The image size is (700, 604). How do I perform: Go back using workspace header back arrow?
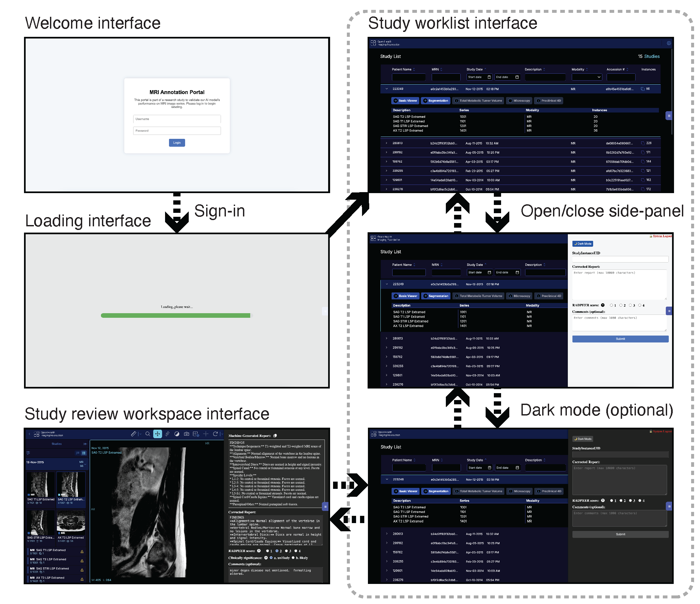click(x=30, y=434)
